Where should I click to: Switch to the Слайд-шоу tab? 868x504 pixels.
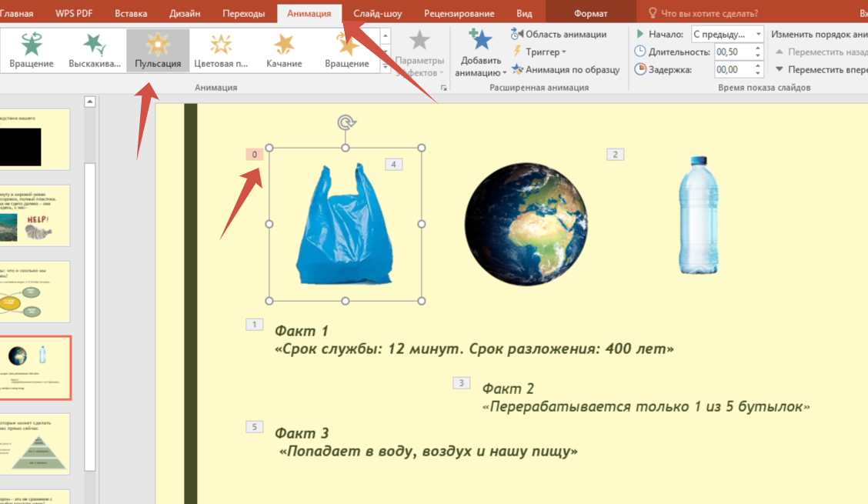377,13
